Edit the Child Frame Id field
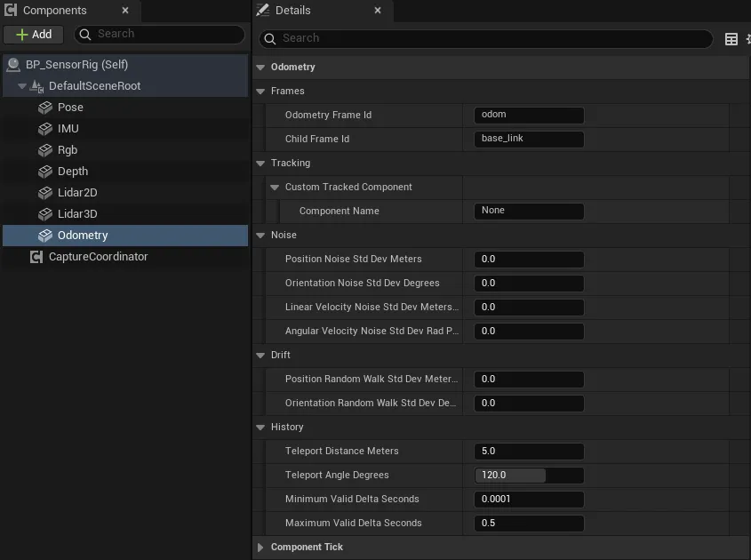This screenshot has height=560, width=751. click(529, 139)
